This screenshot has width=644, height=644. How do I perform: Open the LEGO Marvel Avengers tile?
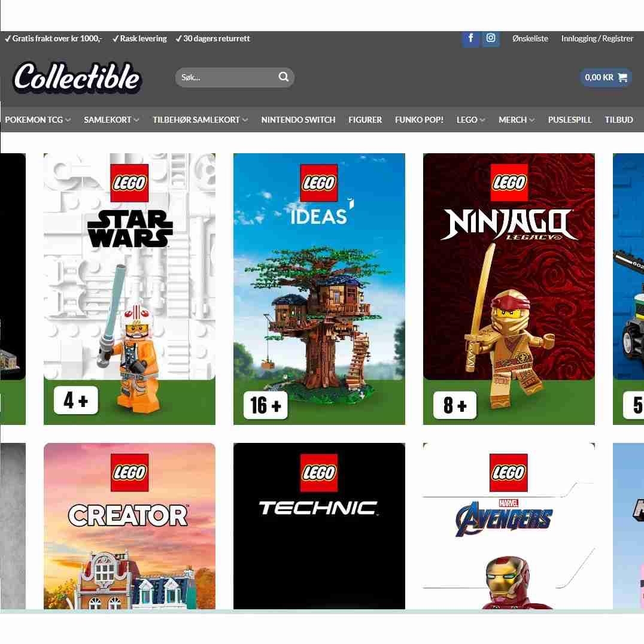(x=509, y=525)
